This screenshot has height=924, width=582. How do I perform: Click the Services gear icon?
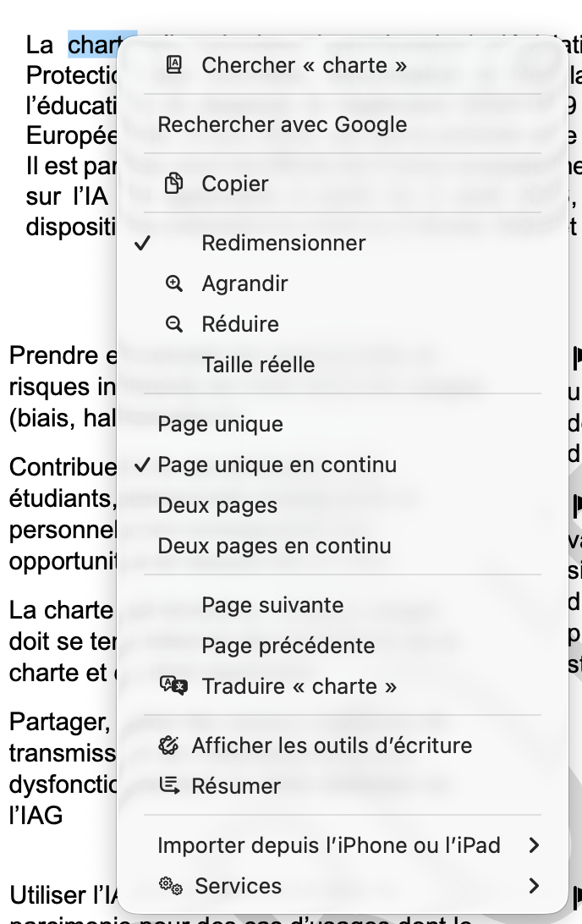(170, 886)
